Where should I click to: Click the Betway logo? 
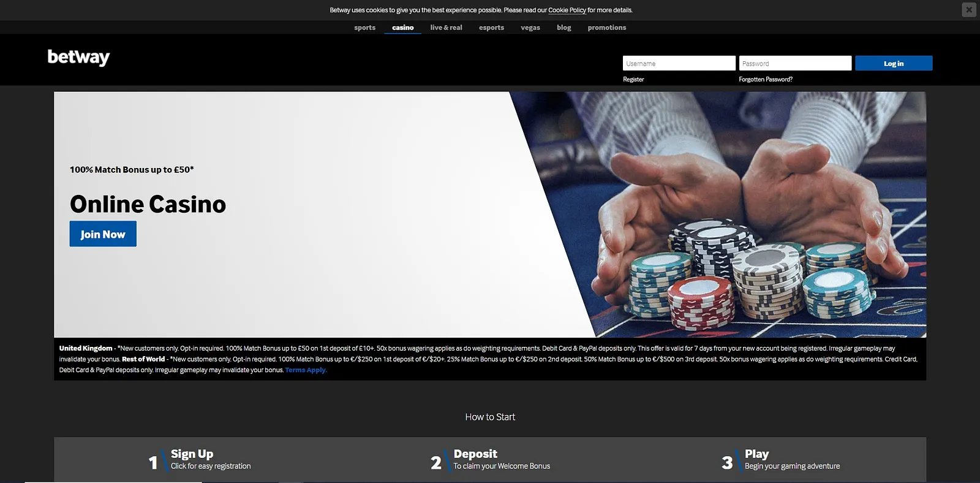[x=78, y=57]
